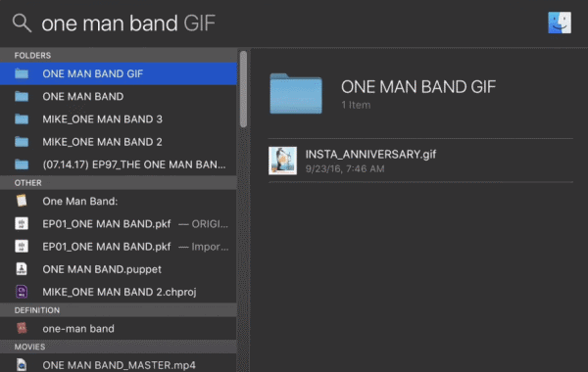Choose MIKE_ONE MAN BAND 2 folder result

119,142
